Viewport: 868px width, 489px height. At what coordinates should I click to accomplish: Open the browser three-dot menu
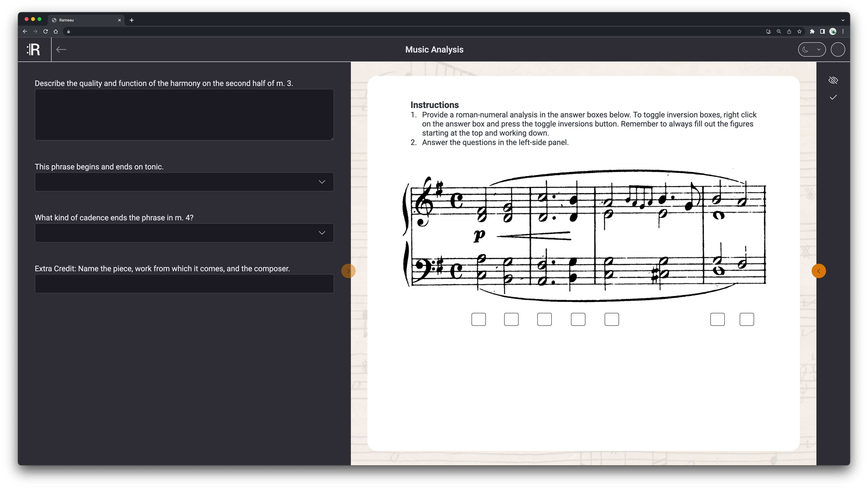click(x=843, y=31)
